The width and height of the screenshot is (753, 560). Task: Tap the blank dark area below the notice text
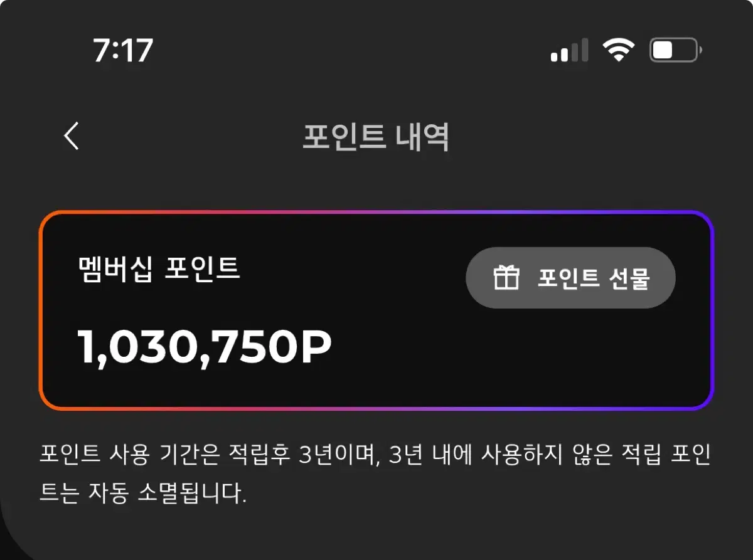tap(376, 533)
